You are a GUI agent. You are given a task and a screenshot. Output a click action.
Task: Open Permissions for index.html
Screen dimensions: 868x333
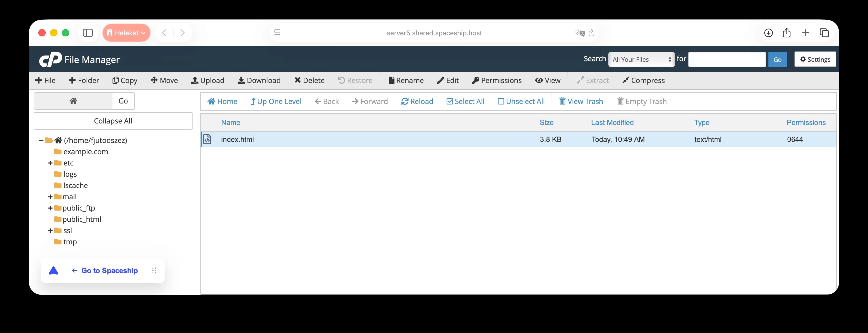[497, 80]
